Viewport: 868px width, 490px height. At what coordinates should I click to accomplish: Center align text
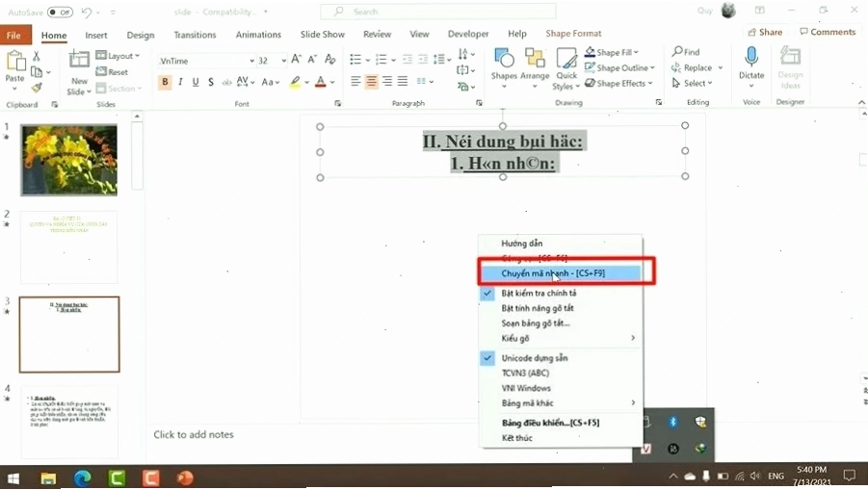(x=371, y=81)
